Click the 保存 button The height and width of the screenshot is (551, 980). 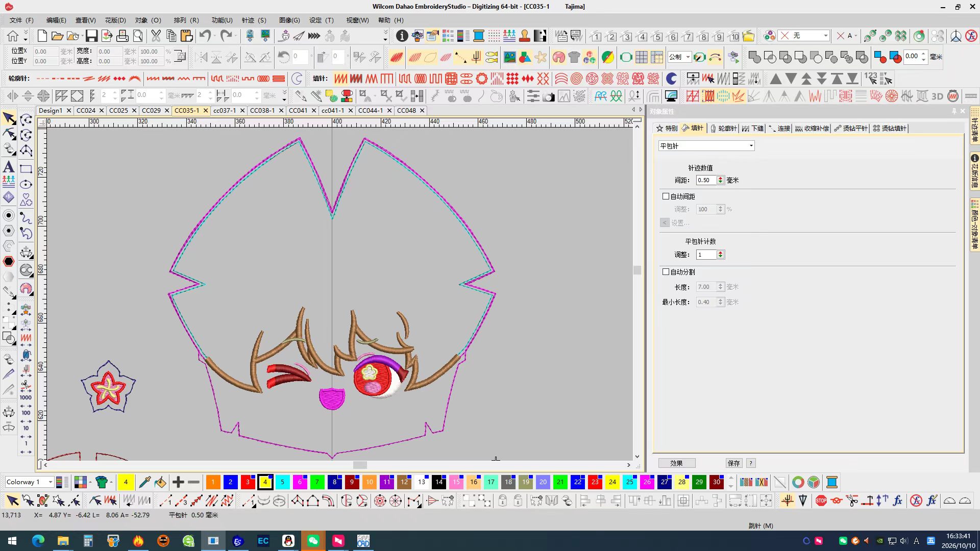tap(733, 463)
